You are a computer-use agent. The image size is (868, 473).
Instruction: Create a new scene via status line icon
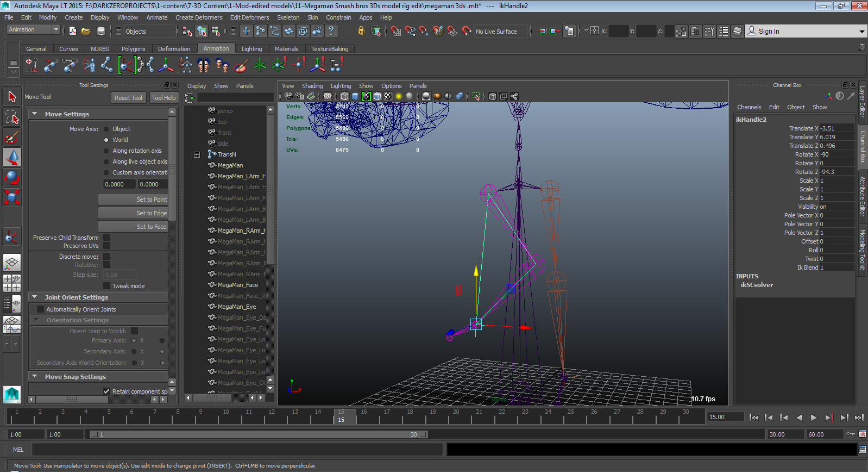tap(72, 31)
